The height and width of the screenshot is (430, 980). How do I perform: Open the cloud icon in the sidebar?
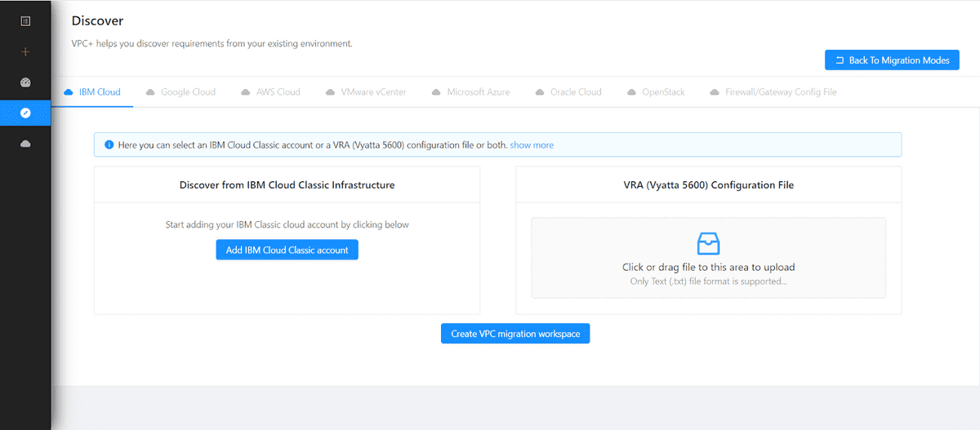pos(25,144)
